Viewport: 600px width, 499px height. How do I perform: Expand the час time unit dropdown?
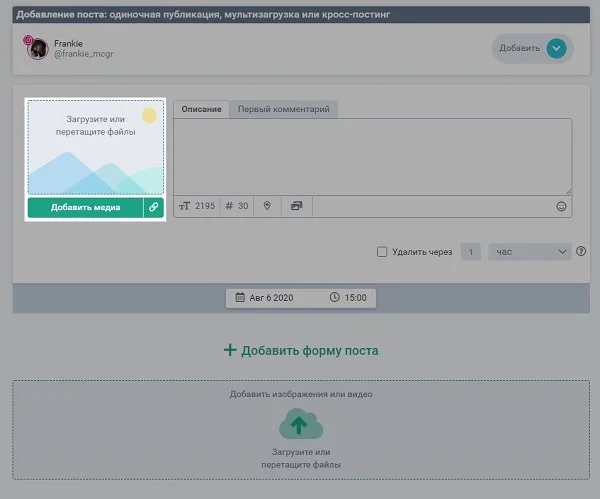point(529,252)
